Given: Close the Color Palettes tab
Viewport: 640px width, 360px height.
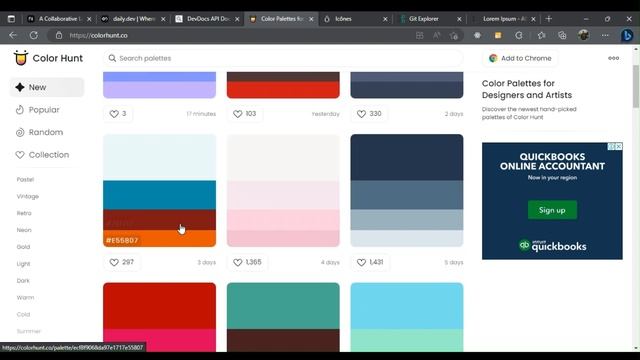Looking at the screenshot, I should pyautogui.click(x=311, y=19).
